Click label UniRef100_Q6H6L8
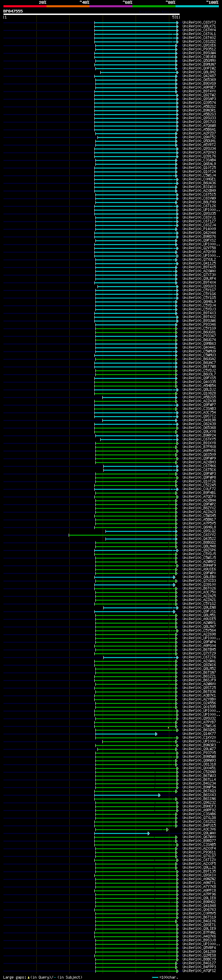Viewport: 222px width, 980px height. click(199, 527)
